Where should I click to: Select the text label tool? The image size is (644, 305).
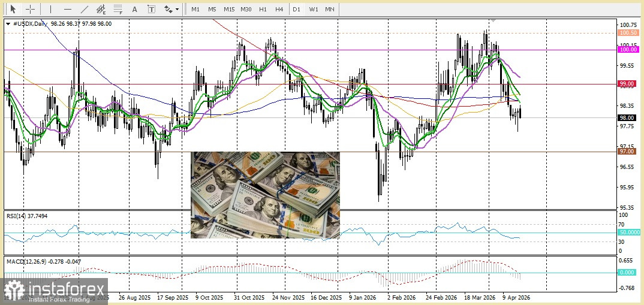point(151,10)
